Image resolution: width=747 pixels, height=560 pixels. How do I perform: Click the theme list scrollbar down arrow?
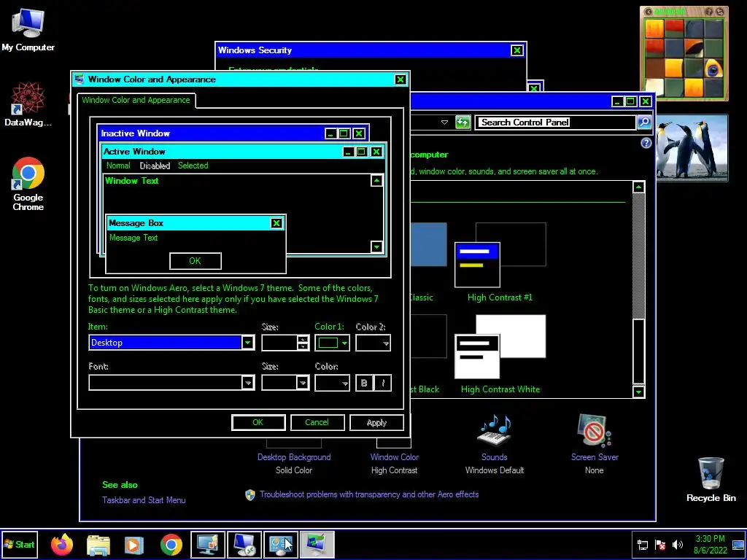click(638, 392)
